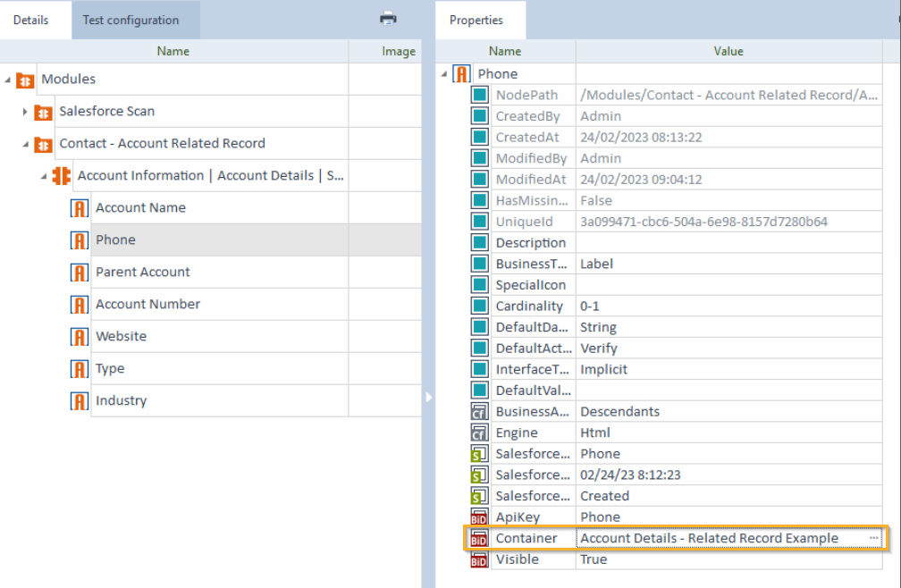Click the Industry attribute icon
This screenshot has width=901, height=588.
click(x=80, y=401)
